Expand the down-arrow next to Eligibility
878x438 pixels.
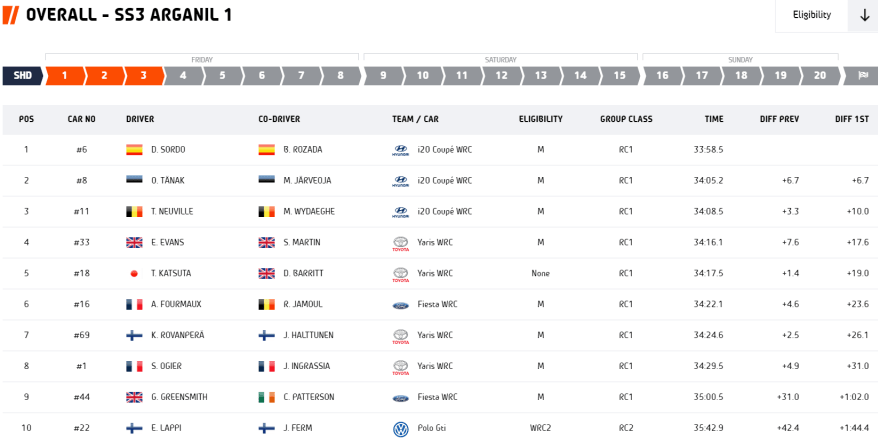pyautogui.click(x=864, y=15)
